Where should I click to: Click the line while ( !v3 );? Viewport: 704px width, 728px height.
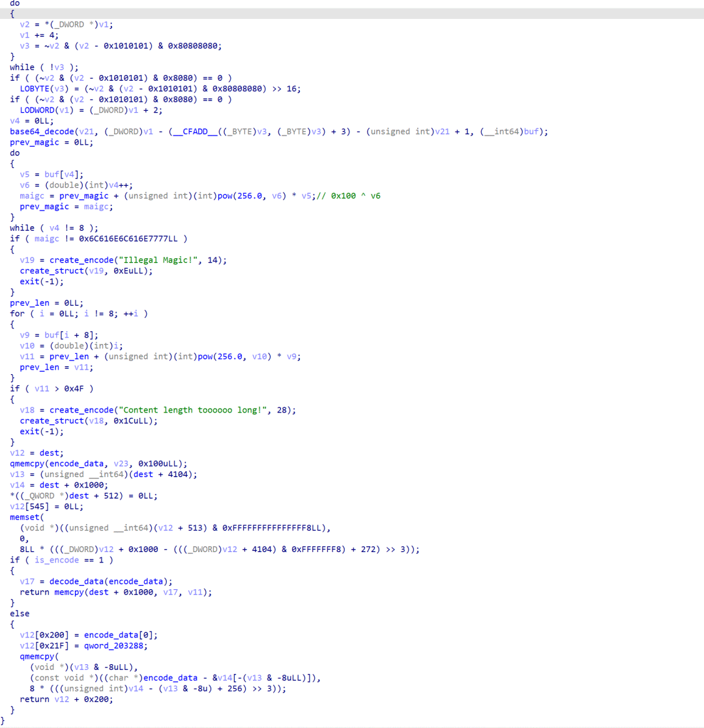44,67
